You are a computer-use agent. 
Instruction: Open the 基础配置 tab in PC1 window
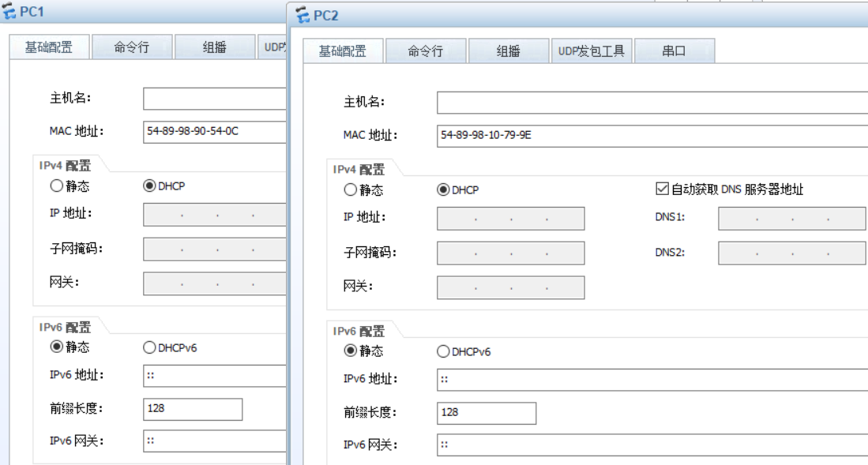(x=49, y=47)
